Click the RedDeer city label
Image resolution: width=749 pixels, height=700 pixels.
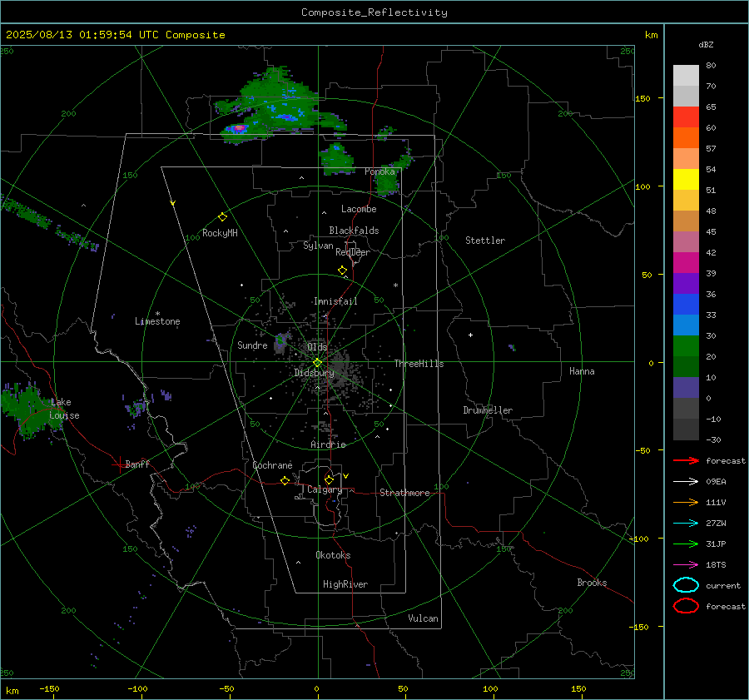pos(353,252)
